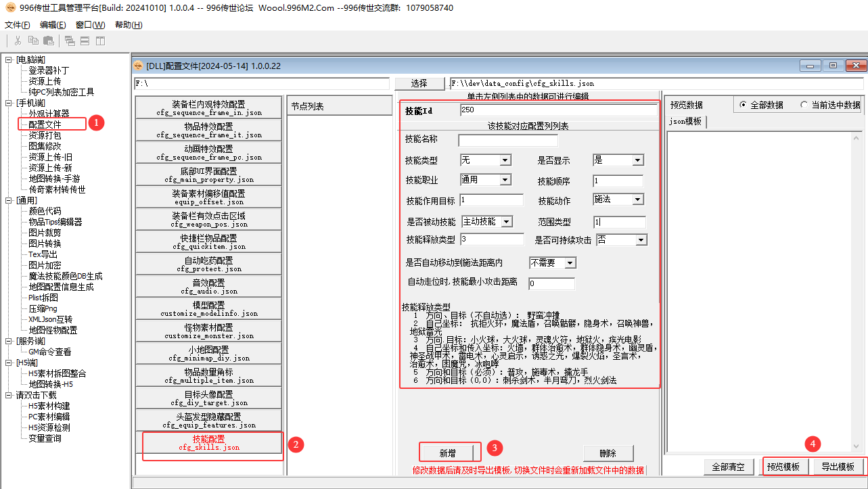Image resolution: width=868 pixels, height=489 pixels.
Task: Click the Cascade windows toolbar icon
Action: [70, 41]
